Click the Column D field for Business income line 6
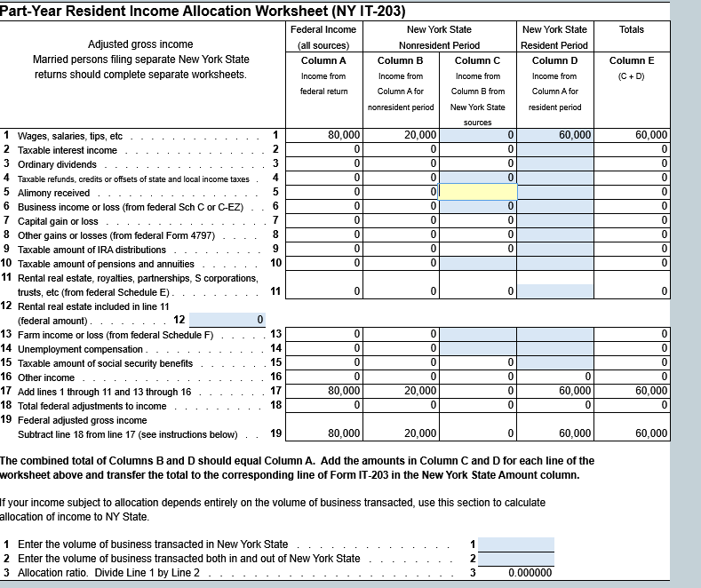Screen dimensions: 701x588 click(554, 206)
